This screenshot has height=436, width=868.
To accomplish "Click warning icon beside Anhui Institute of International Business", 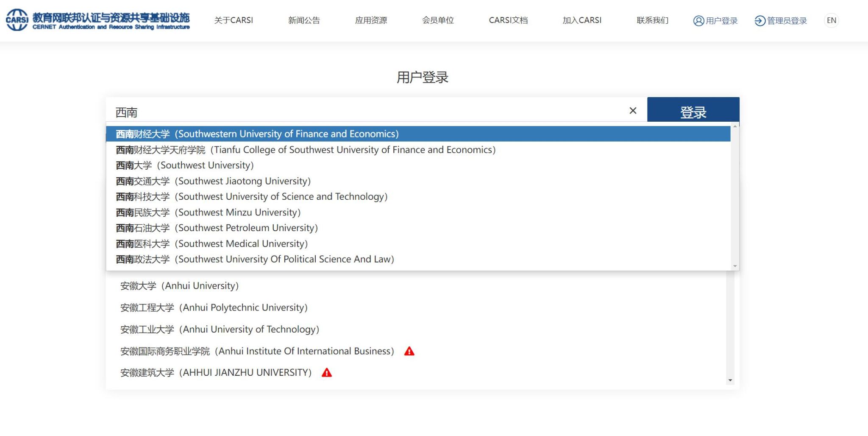I will coord(409,351).
